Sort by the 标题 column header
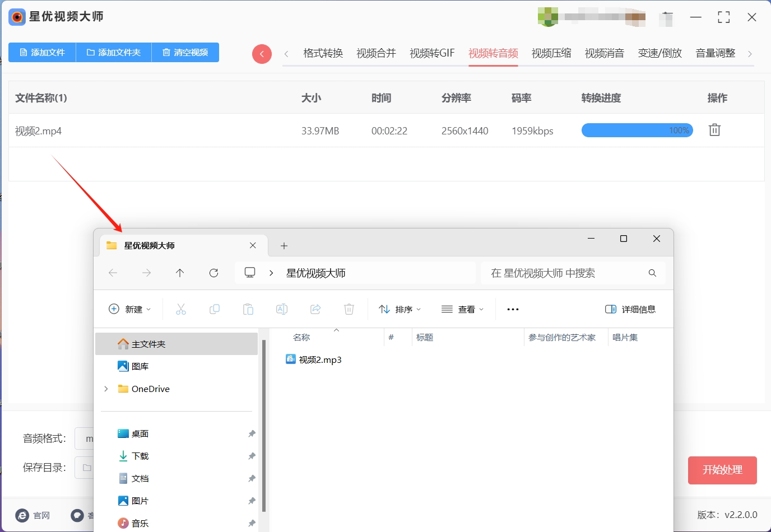The image size is (771, 532). pyautogui.click(x=425, y=337)
